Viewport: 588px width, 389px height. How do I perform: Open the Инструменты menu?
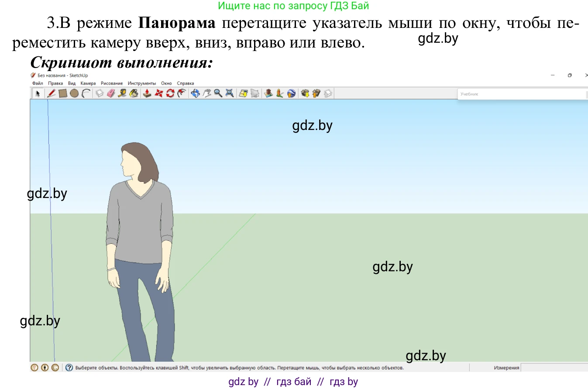click(141, 83)
